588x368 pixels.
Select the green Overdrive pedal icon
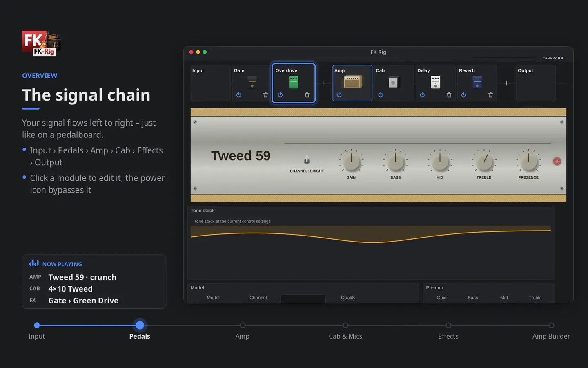294,82
